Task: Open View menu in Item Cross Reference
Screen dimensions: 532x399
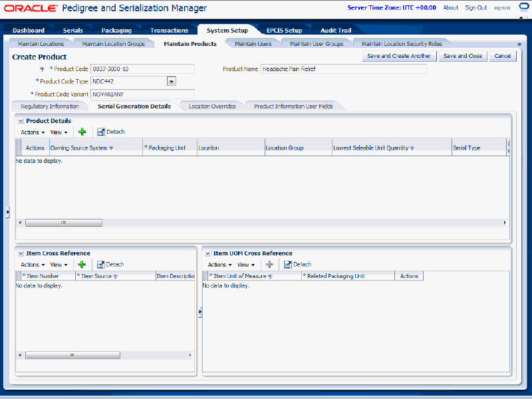Action: (59, 265)
